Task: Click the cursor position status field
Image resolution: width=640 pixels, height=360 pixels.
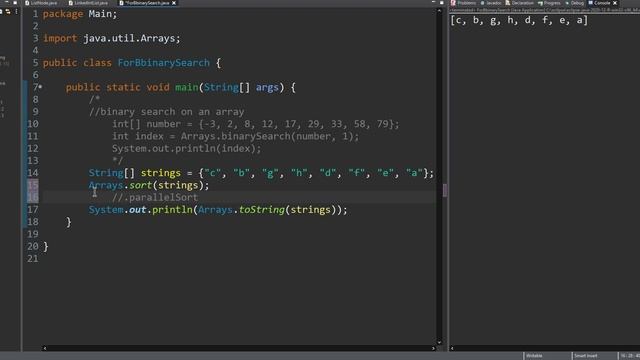Action: 629,356
